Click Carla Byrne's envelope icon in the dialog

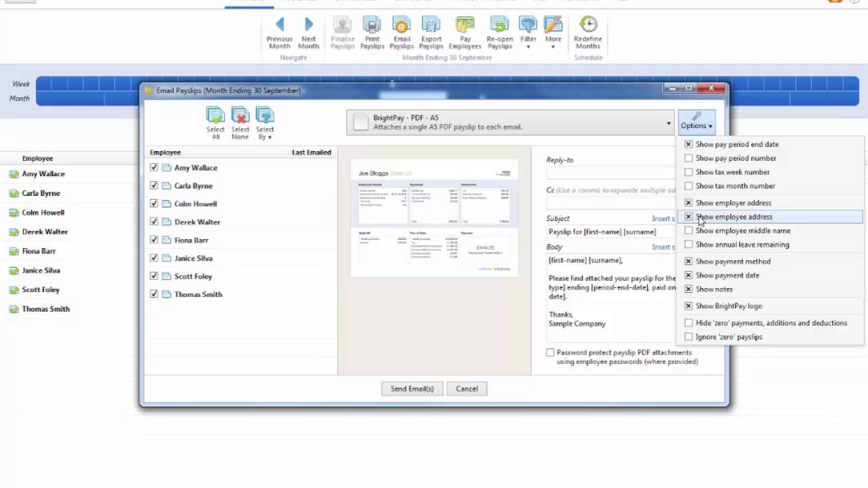(166, 186)
